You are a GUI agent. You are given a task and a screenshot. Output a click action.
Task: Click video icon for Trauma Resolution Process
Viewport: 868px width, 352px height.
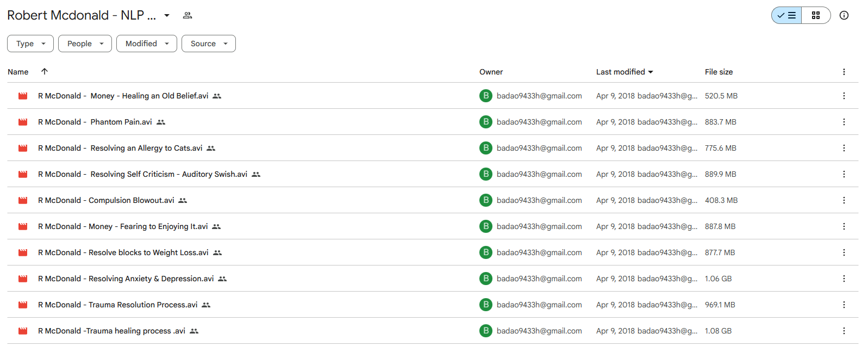[x=23, y=305]
